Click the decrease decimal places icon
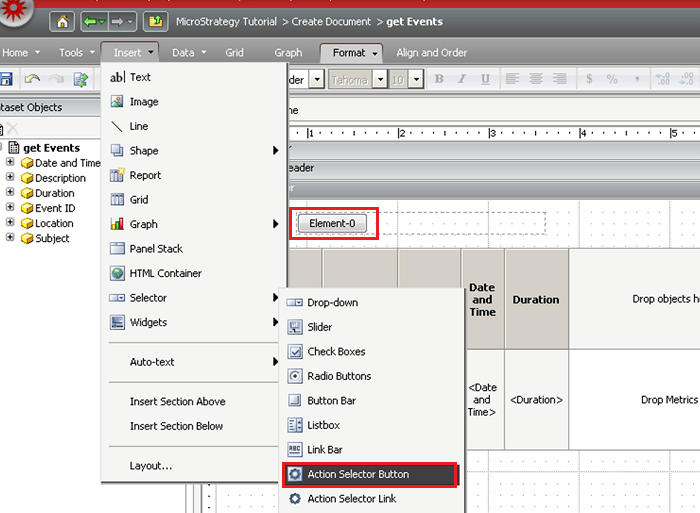Viewport: 700px width, 513px height. point(686,79)
